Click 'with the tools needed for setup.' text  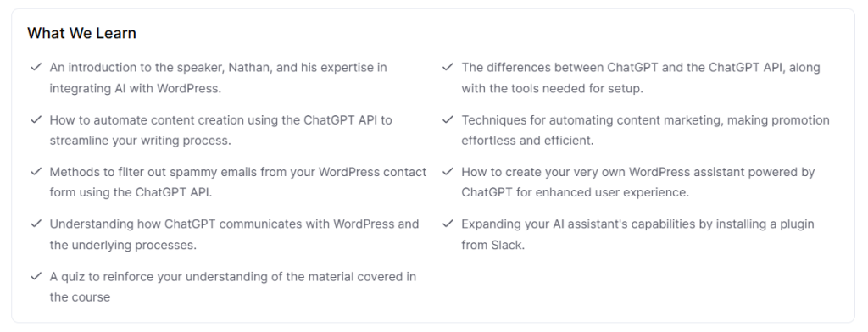pos(552,89)
